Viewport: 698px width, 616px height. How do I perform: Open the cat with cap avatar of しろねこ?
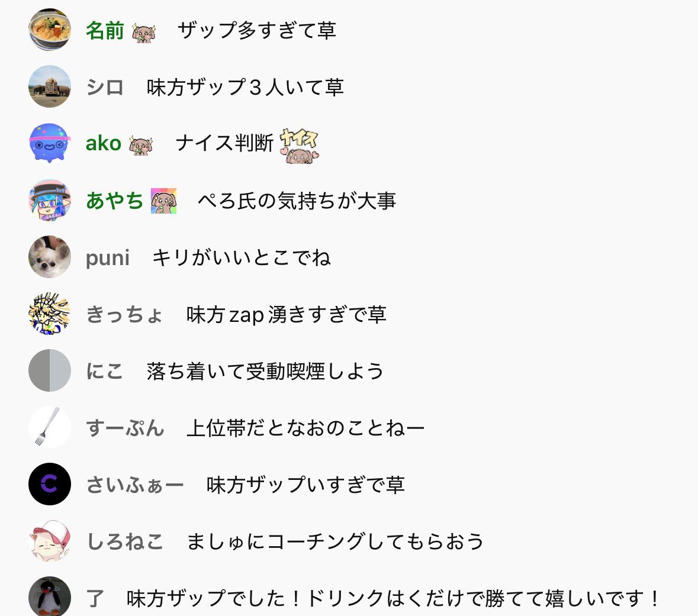[49, 540]
